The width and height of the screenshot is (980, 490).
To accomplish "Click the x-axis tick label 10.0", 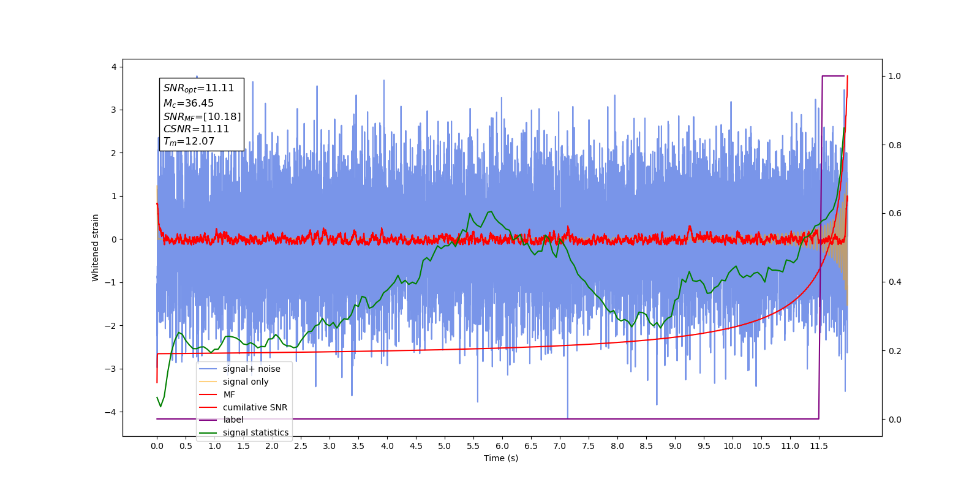I will [733, 446].
